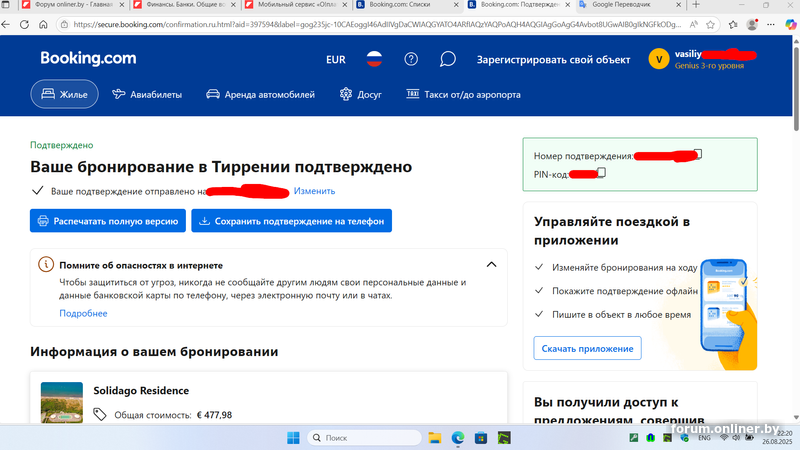800x450 pixels.
Task: Toggle the read aloud icon
Action: [x=693, y=24]
